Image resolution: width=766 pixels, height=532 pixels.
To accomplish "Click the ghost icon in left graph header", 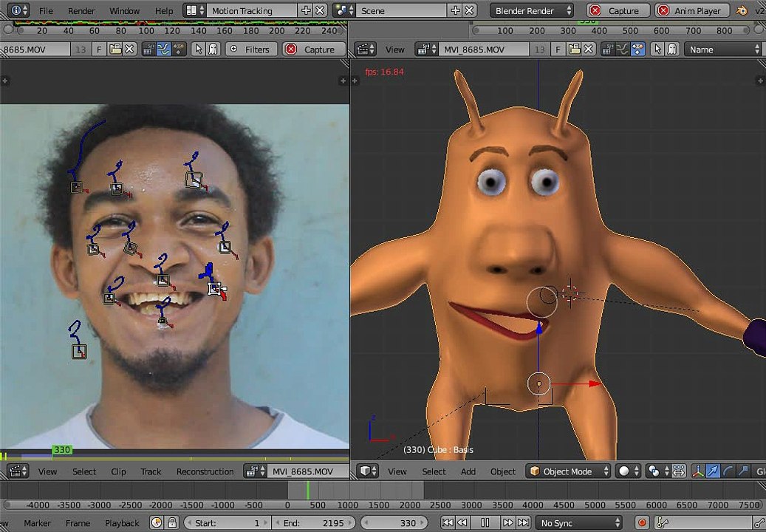I will [x=213, y=50].
